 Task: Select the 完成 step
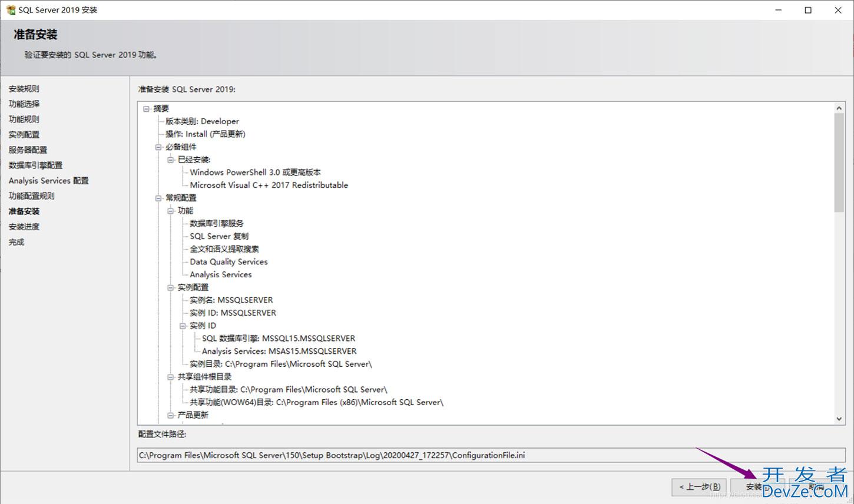[x=16, y=242]
